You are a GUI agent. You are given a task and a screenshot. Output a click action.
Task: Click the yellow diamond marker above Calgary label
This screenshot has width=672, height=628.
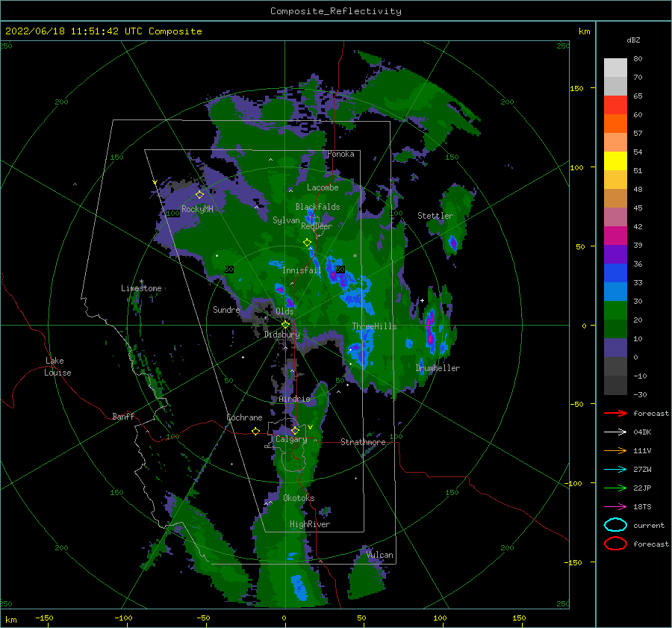coord(295,430)
